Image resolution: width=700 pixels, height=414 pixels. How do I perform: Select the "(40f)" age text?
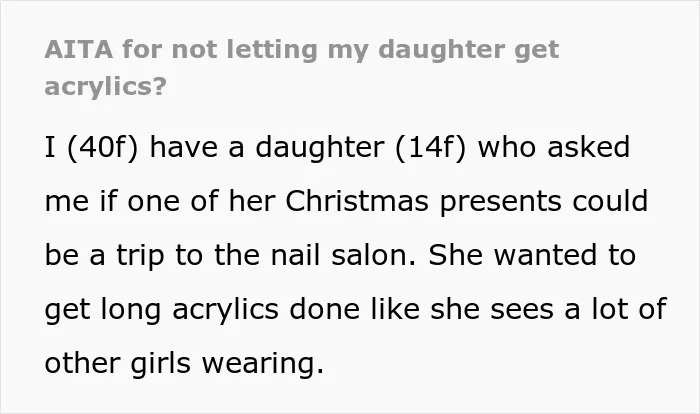(x=103, y=147)
